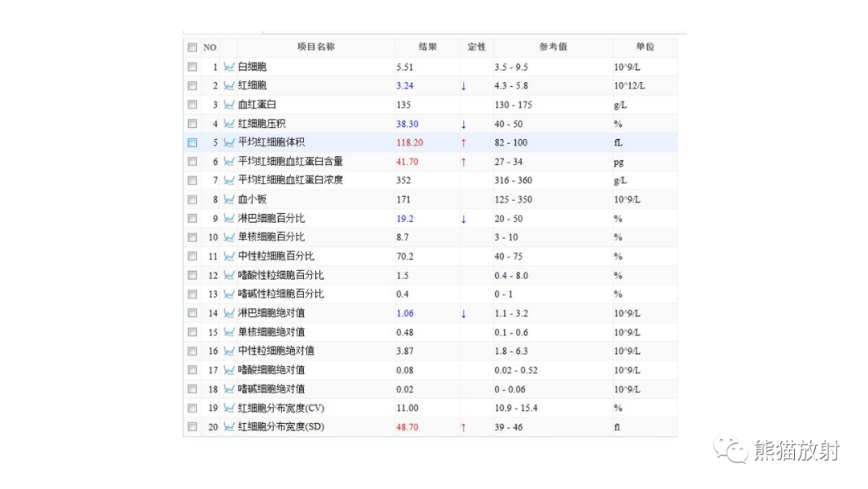
Task: Open trend chart icon for 单核细胞绝对值
Action: 228,331
